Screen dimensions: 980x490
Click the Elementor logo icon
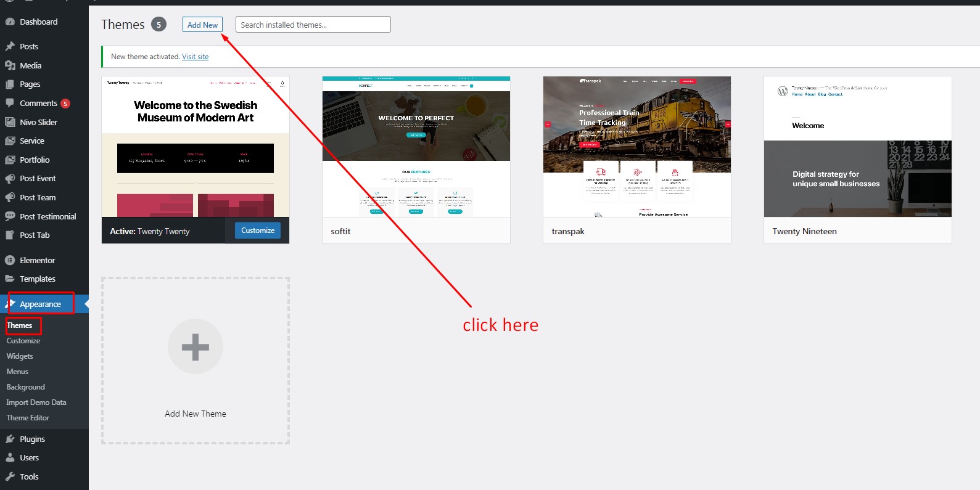[10, 260]
